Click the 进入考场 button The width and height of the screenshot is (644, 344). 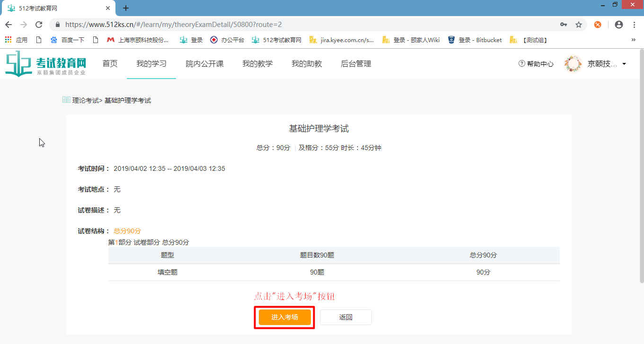285,317
